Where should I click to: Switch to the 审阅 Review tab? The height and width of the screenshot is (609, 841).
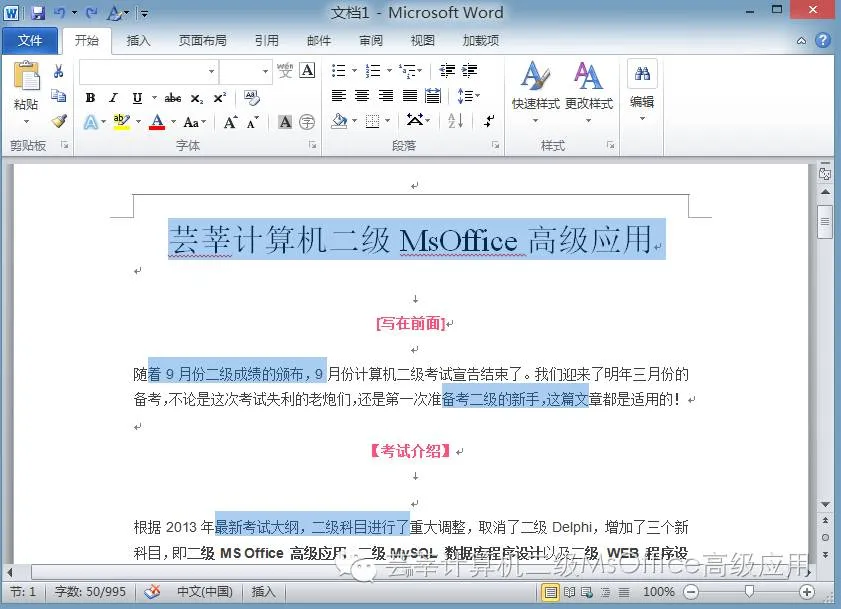tap(371, 40)
